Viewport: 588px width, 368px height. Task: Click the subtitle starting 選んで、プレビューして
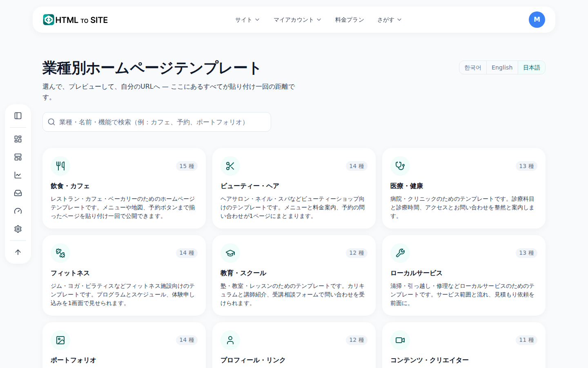169,92
